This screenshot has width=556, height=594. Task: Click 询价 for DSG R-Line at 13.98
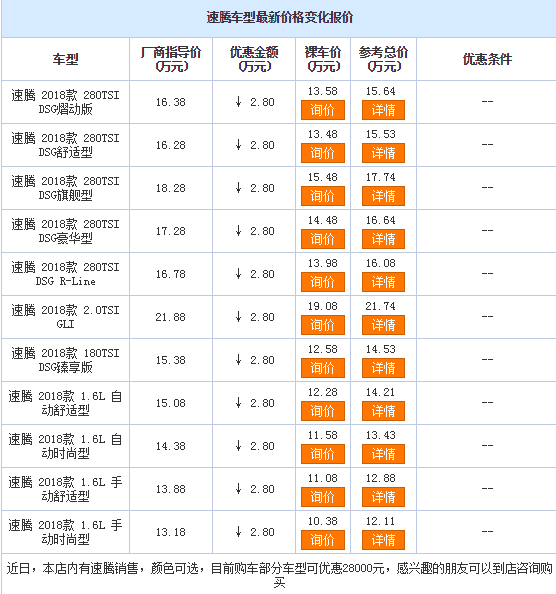point(323,282)
